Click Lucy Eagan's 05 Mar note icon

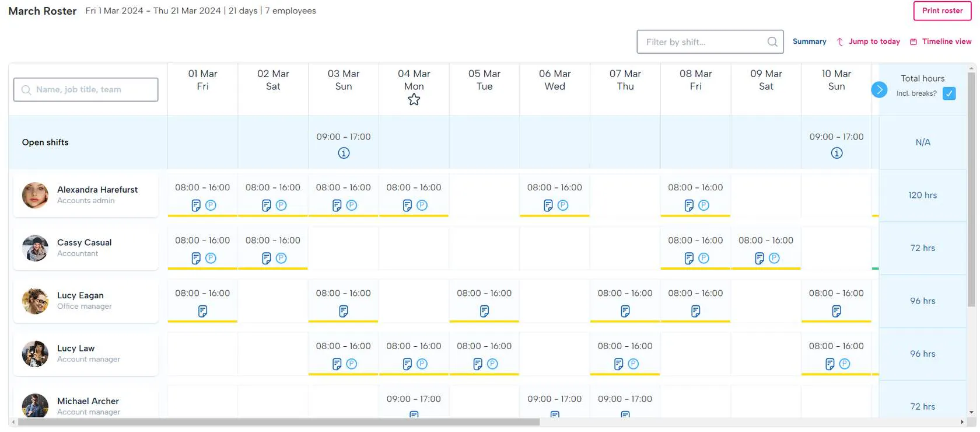coord(484,311)
